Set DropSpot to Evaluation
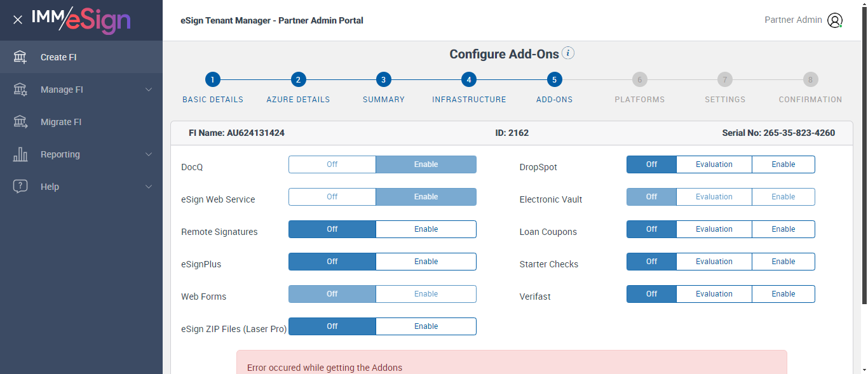 [714, 164]
